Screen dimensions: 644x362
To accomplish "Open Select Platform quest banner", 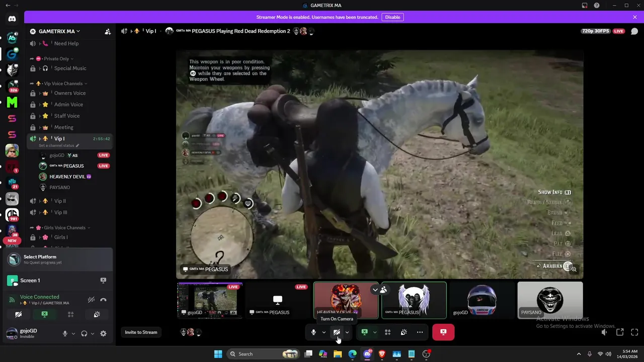I will 59,259.
